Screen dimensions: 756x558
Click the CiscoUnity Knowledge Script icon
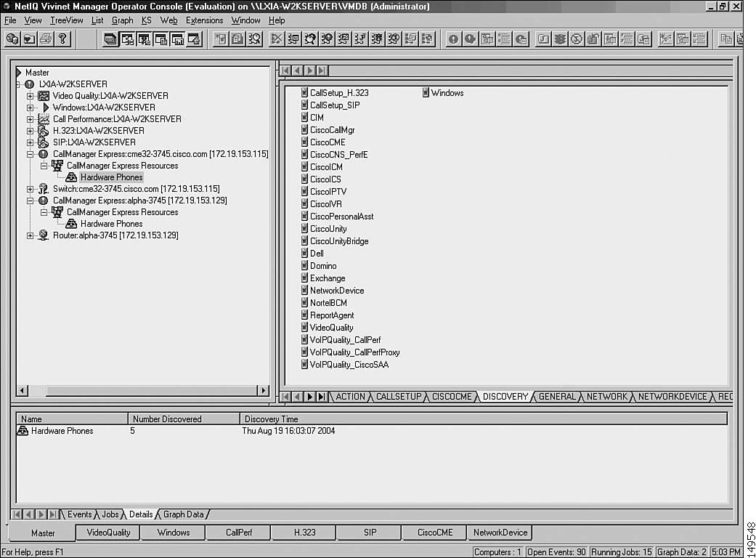coord(304,229)
